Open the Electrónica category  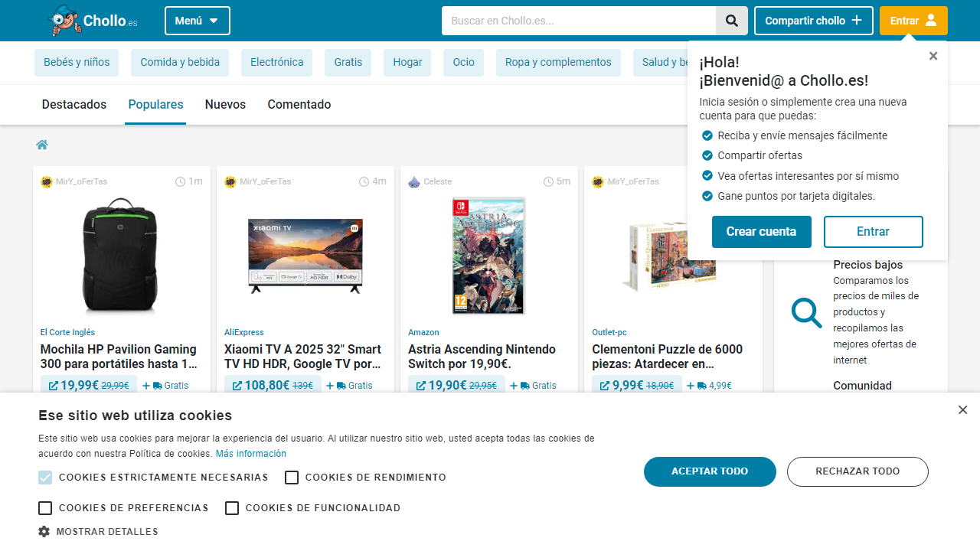(276, 63)
